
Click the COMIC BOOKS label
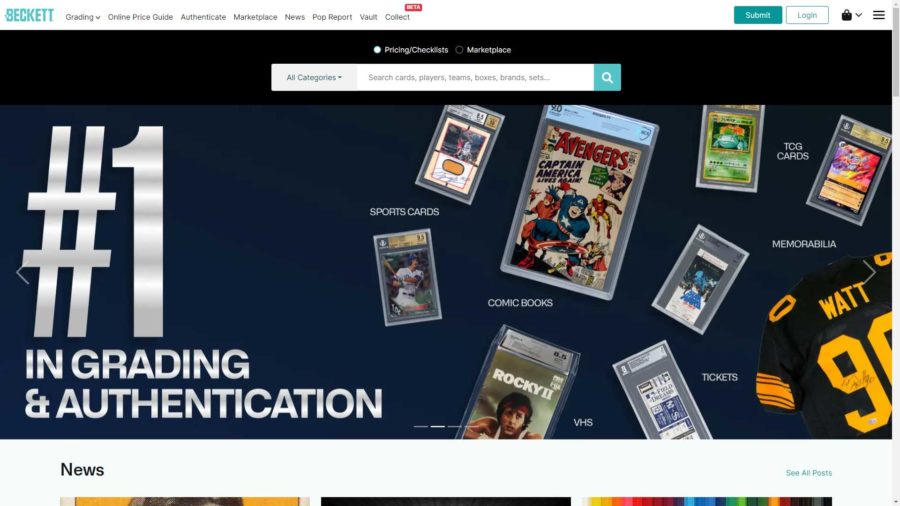[x=520, y=303]
